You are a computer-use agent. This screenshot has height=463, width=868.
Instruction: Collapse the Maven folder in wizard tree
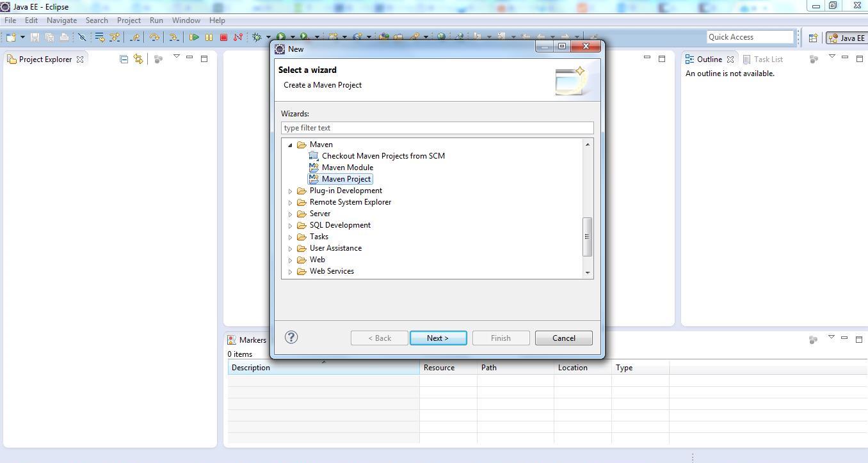point(290,145)
